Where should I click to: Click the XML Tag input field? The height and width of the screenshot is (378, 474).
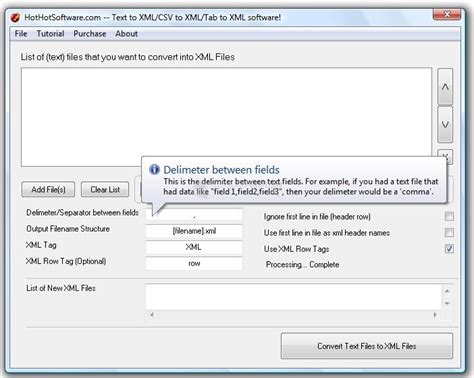[x=194, y=247]
